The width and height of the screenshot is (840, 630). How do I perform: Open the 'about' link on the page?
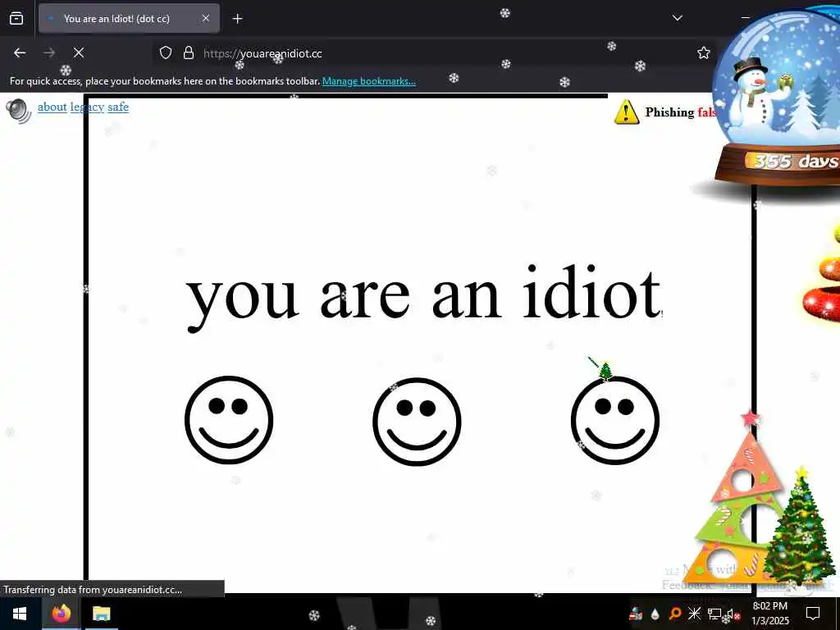click(52, 107)
